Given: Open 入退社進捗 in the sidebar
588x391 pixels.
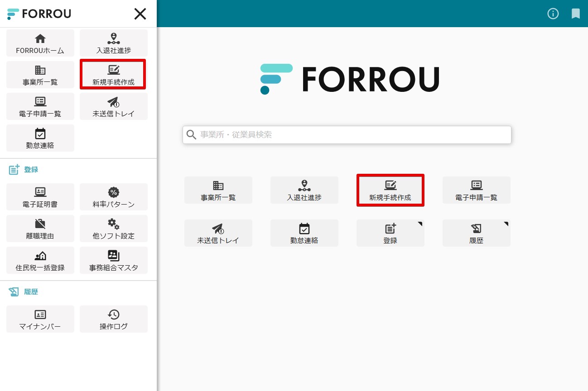Looking at the screenshot, I should [x=114, y=43].
